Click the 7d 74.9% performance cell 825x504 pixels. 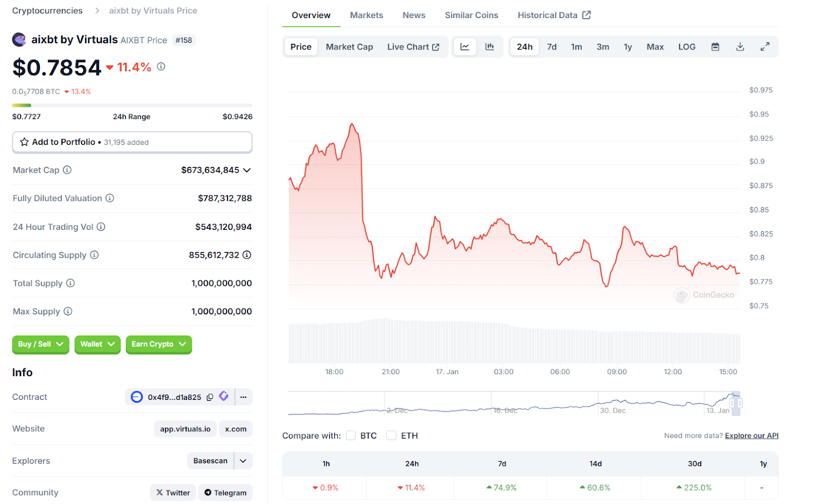click(501, 488)
